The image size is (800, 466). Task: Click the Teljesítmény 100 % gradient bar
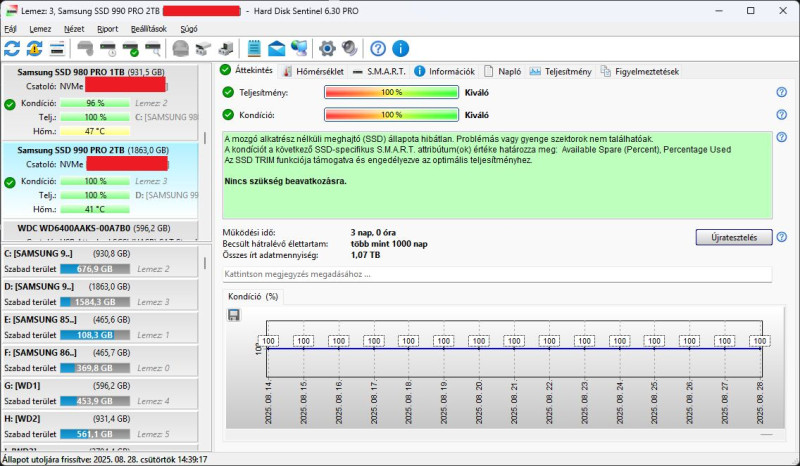tap(391, 92)
